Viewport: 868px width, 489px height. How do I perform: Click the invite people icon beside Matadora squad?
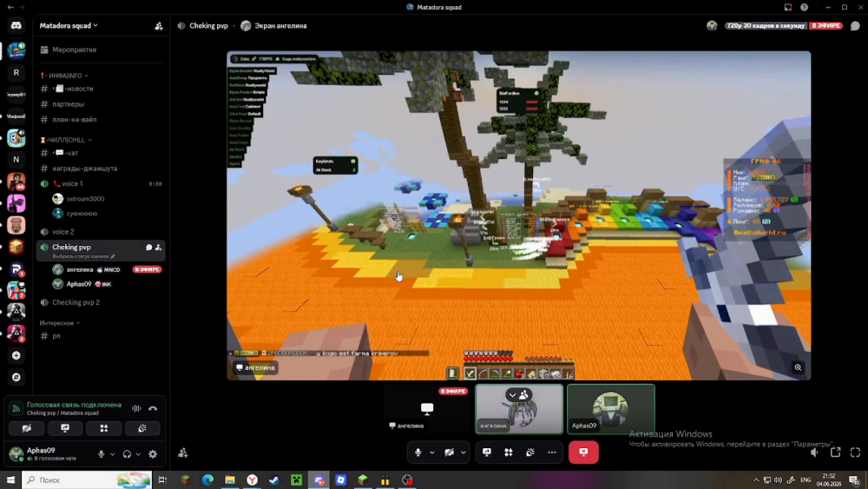coord(158,26)
